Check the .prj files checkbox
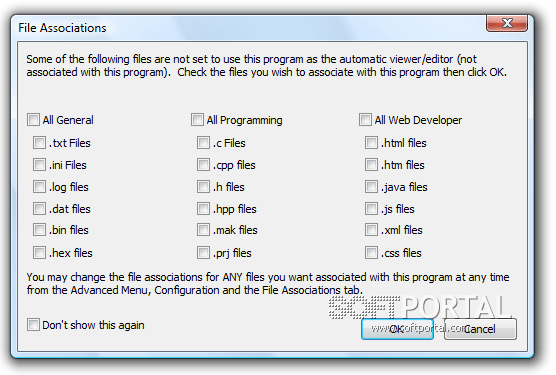The height and width of the screenshot is (375, 556). pos(204,253)
